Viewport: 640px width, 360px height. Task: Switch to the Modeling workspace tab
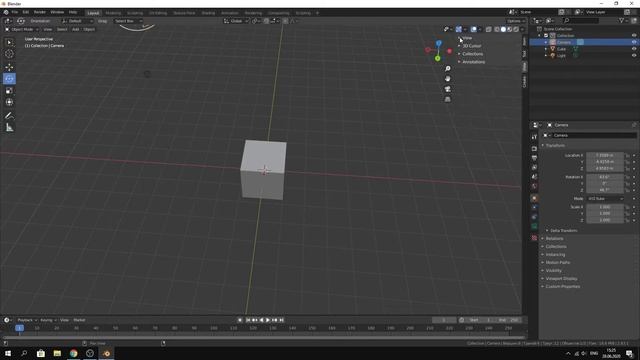(113, 13)
